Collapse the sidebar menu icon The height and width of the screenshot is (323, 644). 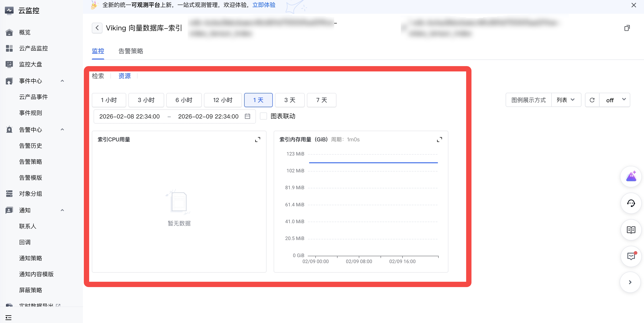coord(8,317)
